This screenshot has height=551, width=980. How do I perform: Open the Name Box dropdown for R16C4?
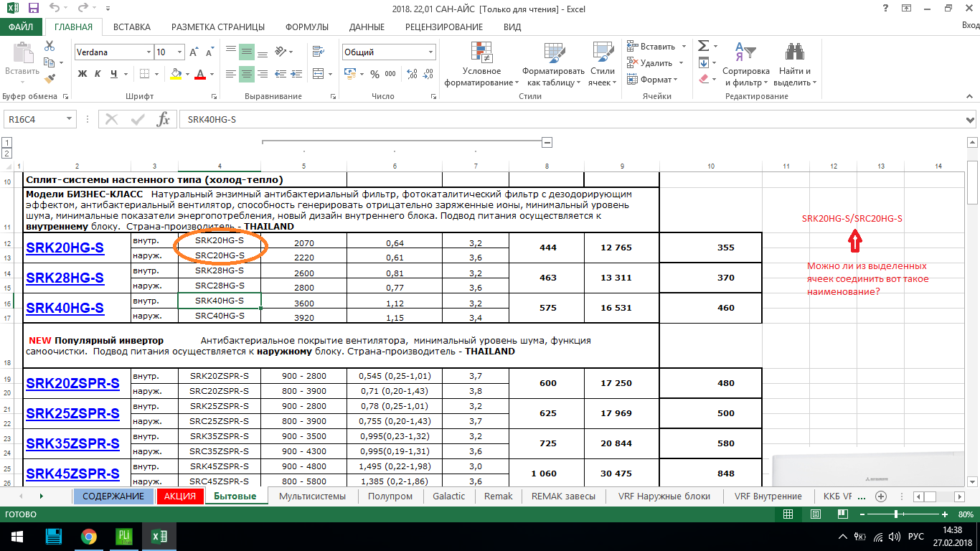tap(70, 119)
